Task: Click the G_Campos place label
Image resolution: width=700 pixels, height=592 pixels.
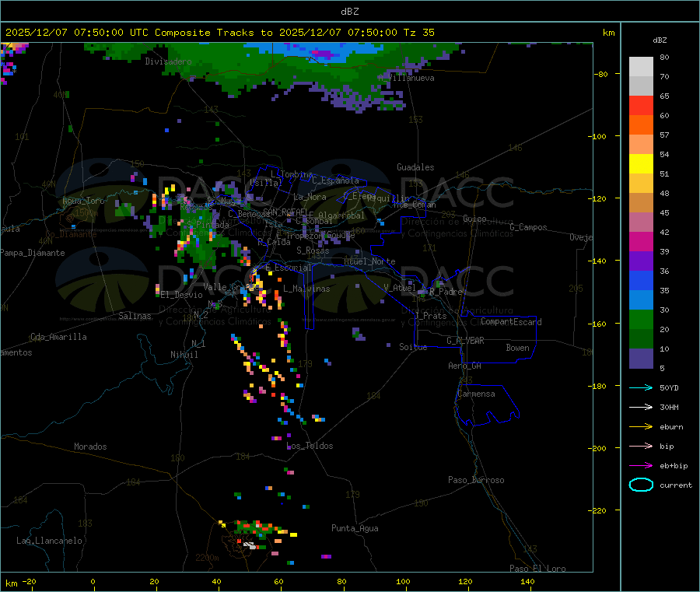Action: tap(528, 227)
